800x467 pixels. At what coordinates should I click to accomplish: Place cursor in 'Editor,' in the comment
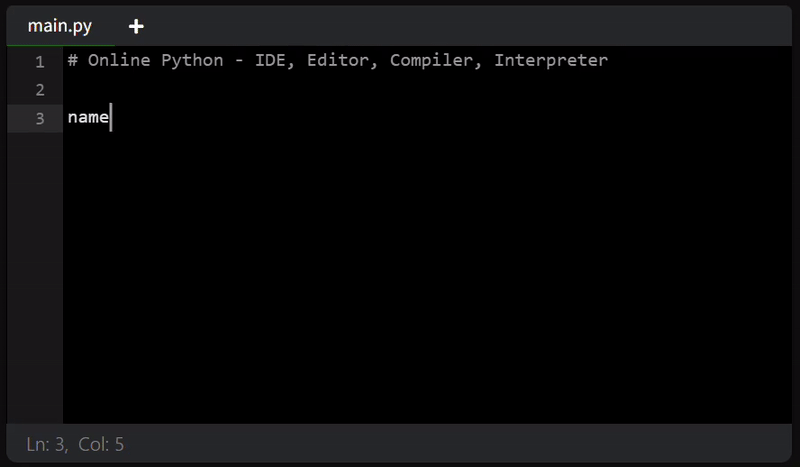[x=343, y=61]
